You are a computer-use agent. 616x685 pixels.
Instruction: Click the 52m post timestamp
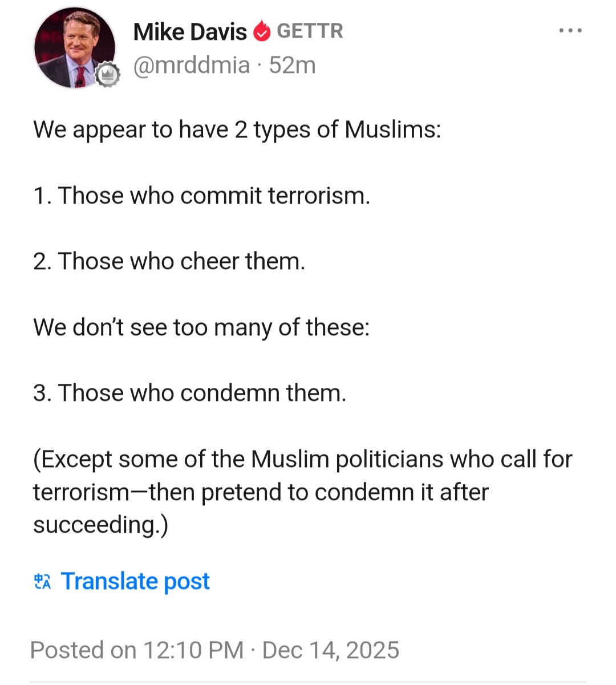(x=292, y=66)
